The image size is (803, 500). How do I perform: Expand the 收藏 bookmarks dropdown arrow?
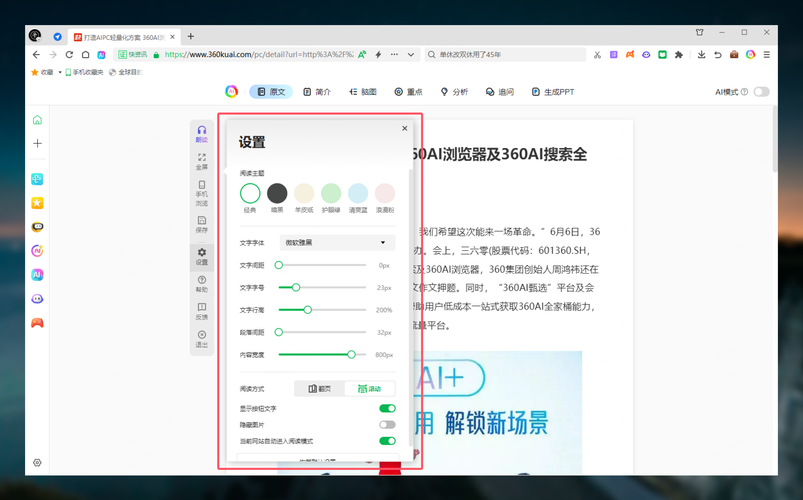[x=59, y=72]
